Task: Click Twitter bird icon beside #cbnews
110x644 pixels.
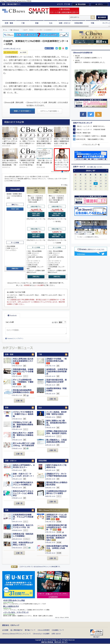Action: click(103, 254)
